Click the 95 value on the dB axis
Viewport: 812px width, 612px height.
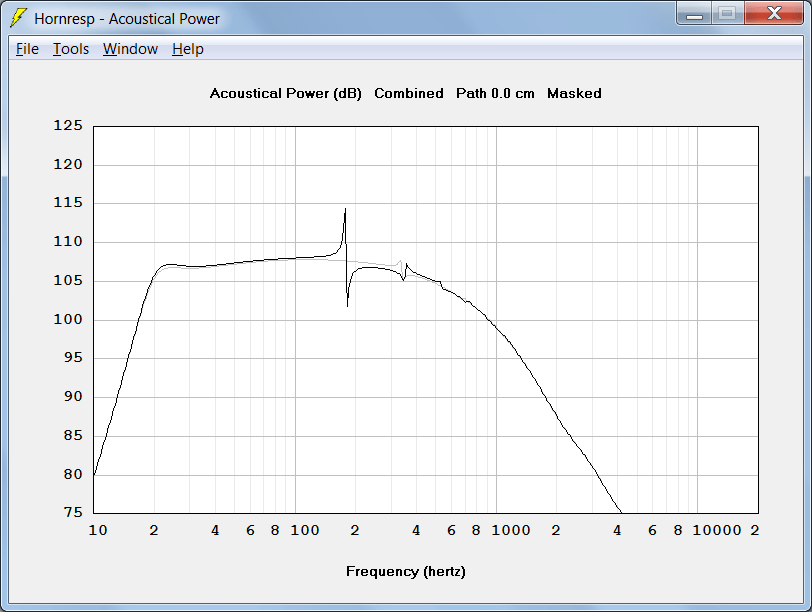click(x=73, y=358)
